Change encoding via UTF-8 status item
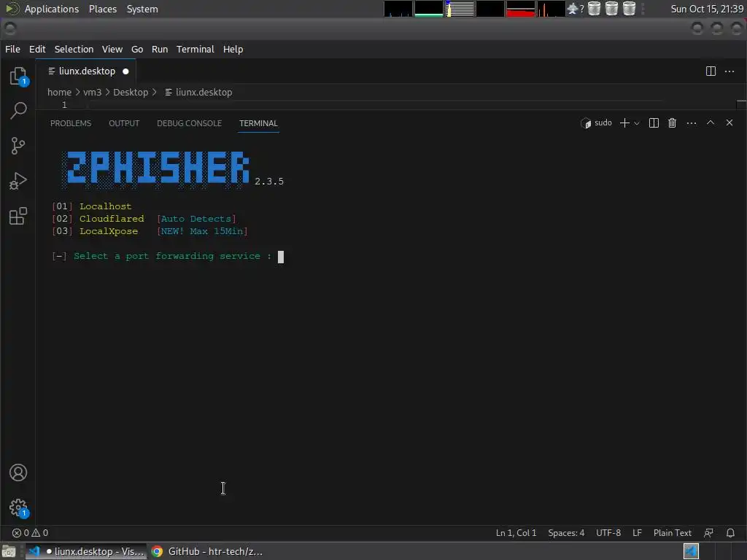 pyautogui.click(x=608, y=533)
